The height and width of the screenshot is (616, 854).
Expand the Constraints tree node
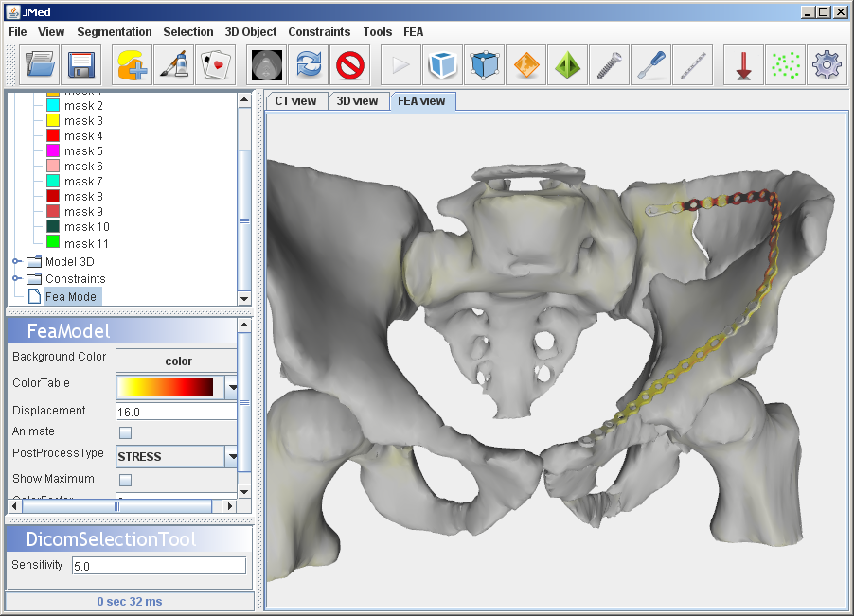tap(16, 279)
